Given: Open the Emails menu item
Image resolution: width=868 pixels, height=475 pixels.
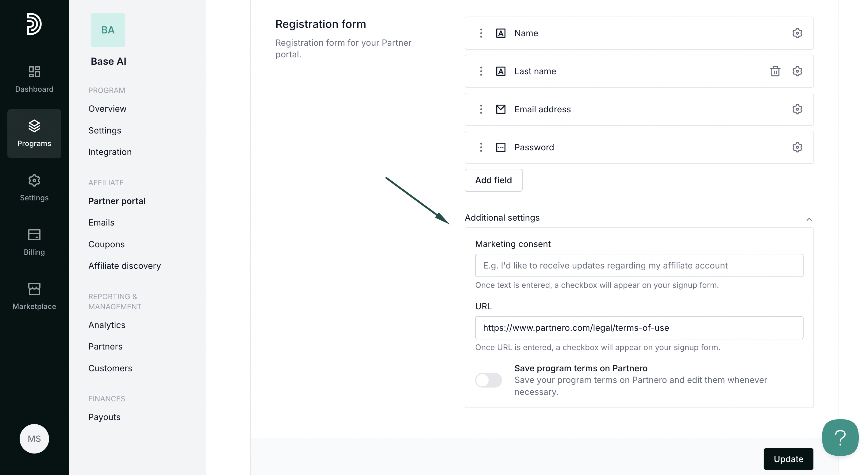Looking at the screenshot, I should tap(101, 222).
